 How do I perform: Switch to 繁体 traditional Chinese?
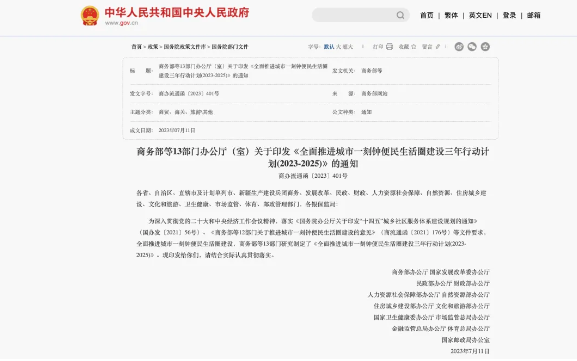[451, 15]
